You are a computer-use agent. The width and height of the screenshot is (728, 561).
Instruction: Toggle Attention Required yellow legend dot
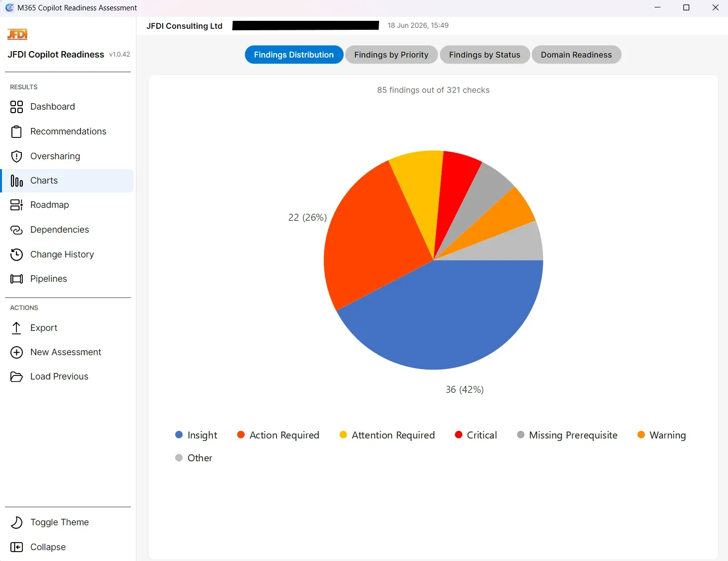click(343, 435)
